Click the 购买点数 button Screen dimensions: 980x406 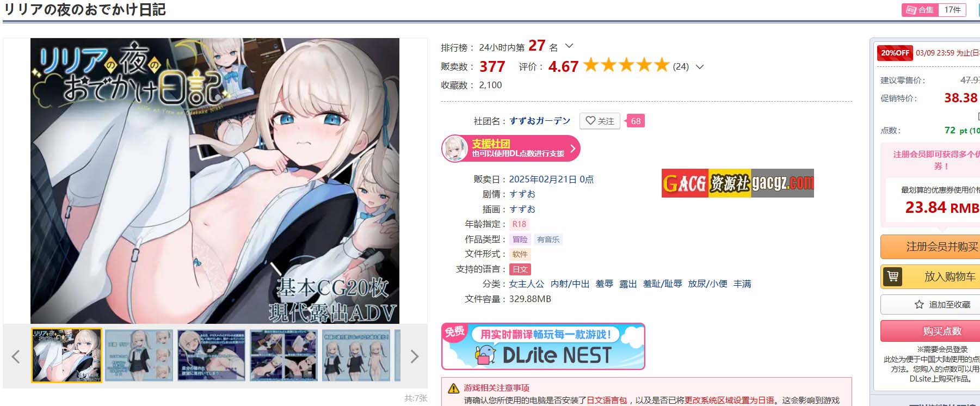930,331
